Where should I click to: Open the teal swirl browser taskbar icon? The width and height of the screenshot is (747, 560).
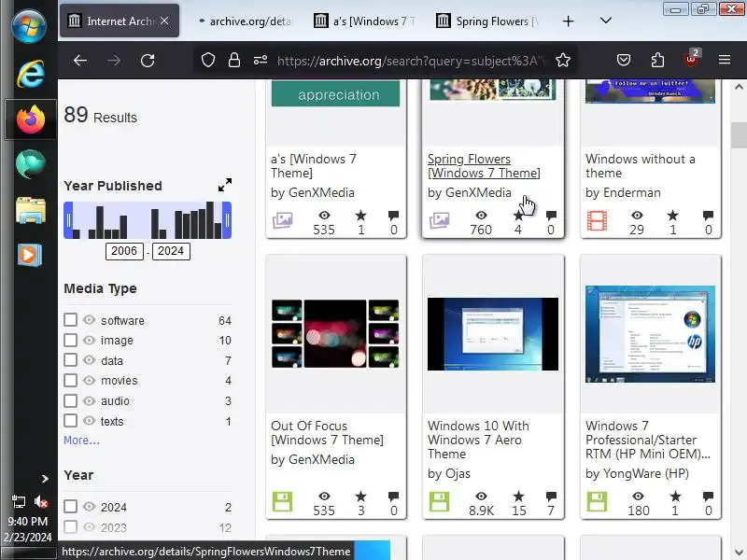click(x=31, y=164)
